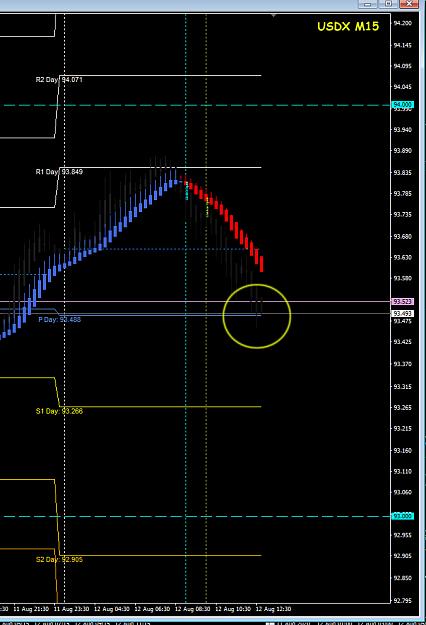Click the 93.940 price axis value
This screenshot has height=625, width=426.
tap(402, 130)
